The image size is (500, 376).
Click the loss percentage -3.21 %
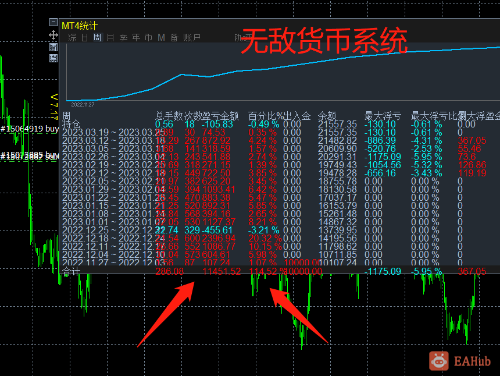click(x=264, y=230)
